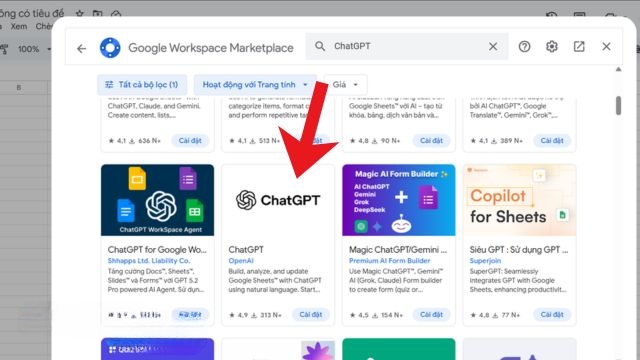Click the scrollbar up arrow
This screenshot has width=640, height=360.
pyautogui.click(x=618, y=69)
